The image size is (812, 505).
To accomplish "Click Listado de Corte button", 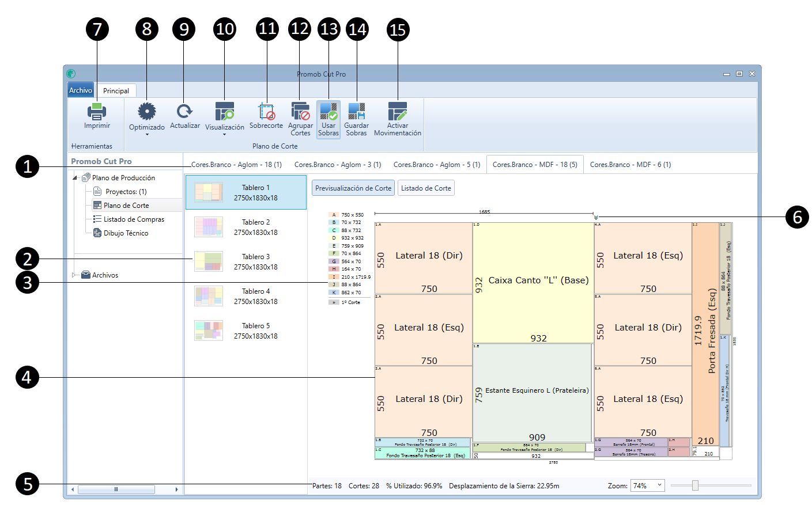I will coord(426,188).
